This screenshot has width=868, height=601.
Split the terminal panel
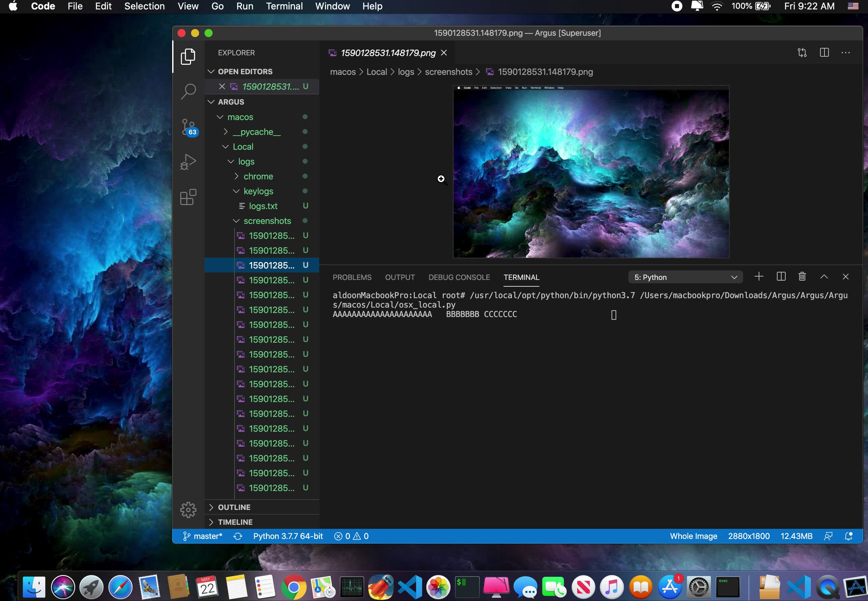pyautogui.click(x=781, y=277)
